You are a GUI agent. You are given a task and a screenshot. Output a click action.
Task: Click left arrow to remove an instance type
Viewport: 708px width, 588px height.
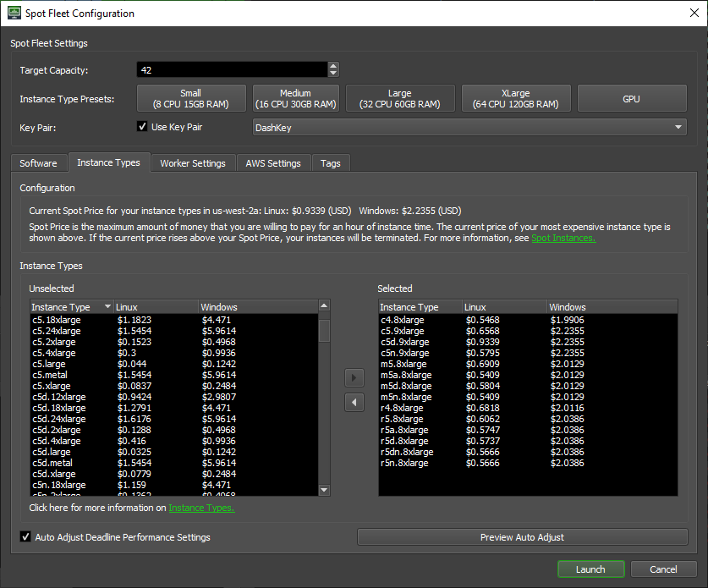pos(354,402)
